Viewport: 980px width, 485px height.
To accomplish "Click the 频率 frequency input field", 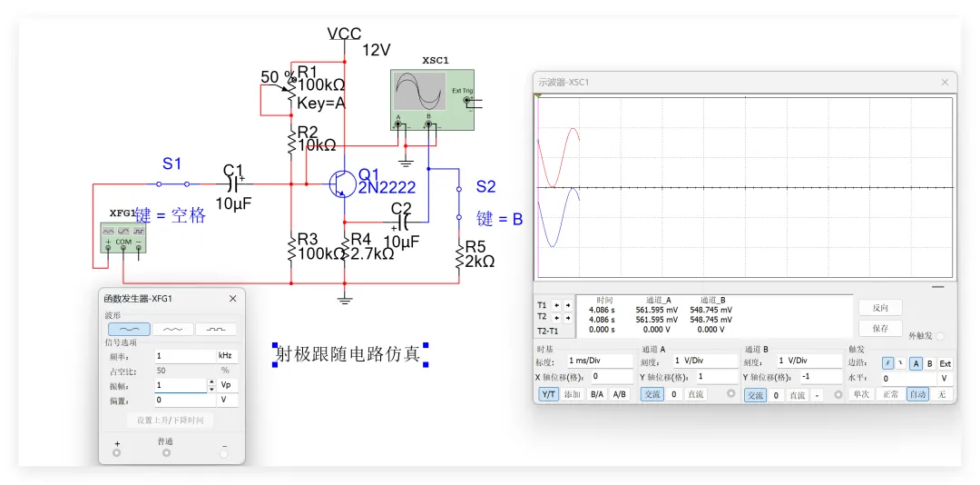I will 185,356.
